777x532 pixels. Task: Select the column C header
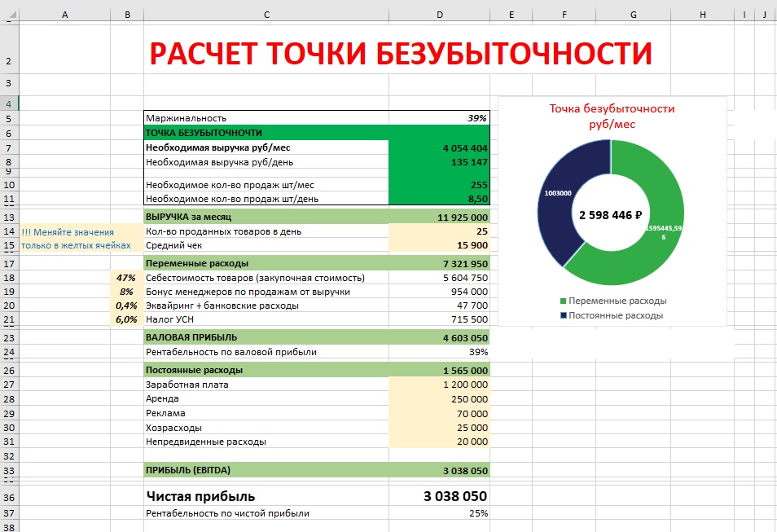(266, 14)
